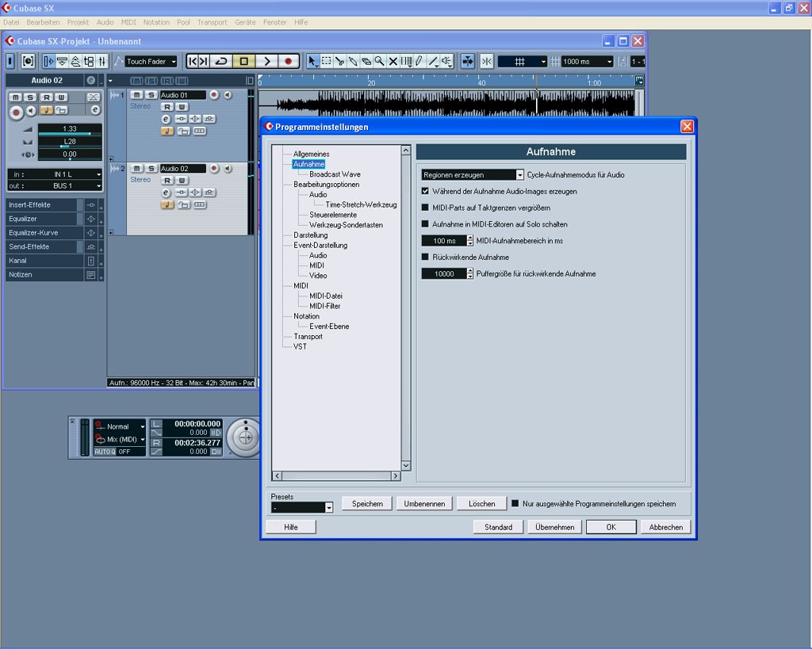Open the Mixer via toolbar icon

[102, 61]
